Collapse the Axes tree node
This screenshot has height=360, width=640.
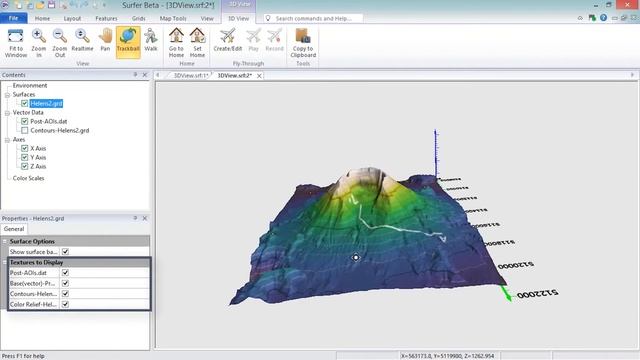[7, 140]
